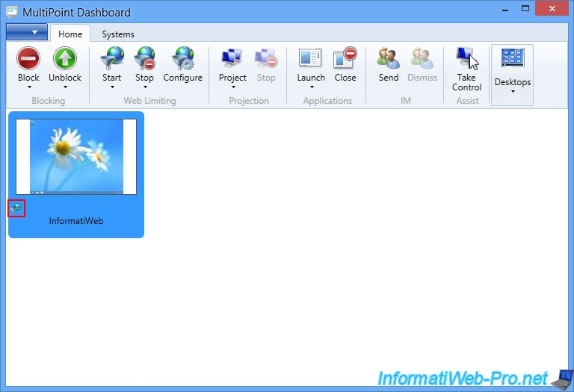574x392 pixels.
Task: Stop web limiting
Action: [144, 59]
